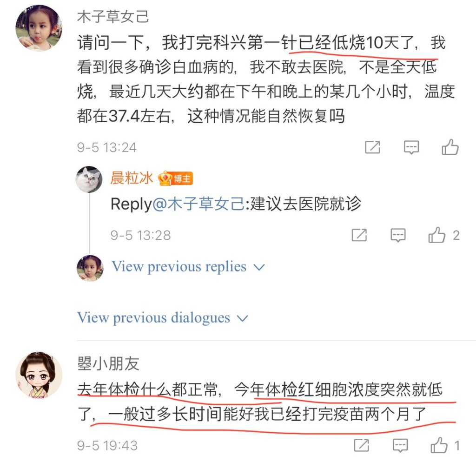Viewport: 476px width, 462px height.
Task: Open comment icon on 晨粒冰's reply
Action: [x=398, y=235]
